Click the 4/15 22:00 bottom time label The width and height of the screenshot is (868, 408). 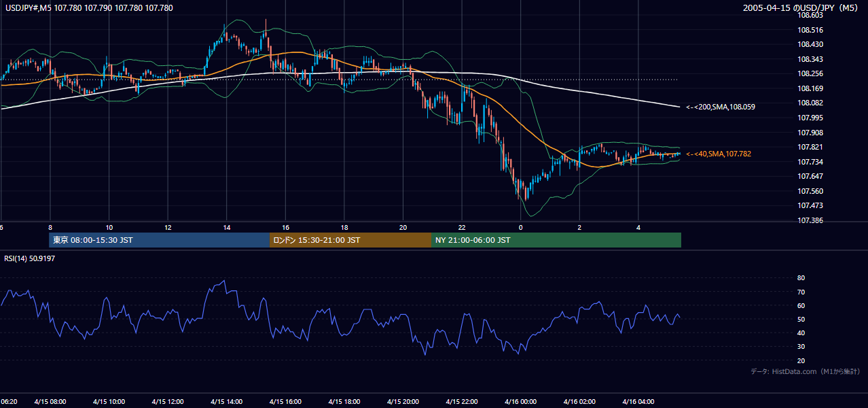(x=462, y=402)
